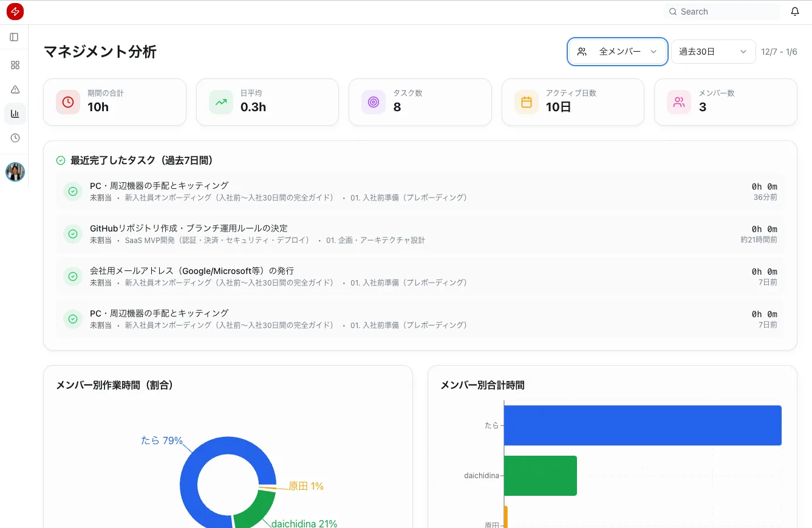Click the メンバー別合計時間 chart title
This screenshot has height=528, width=812.
(482, 385)
